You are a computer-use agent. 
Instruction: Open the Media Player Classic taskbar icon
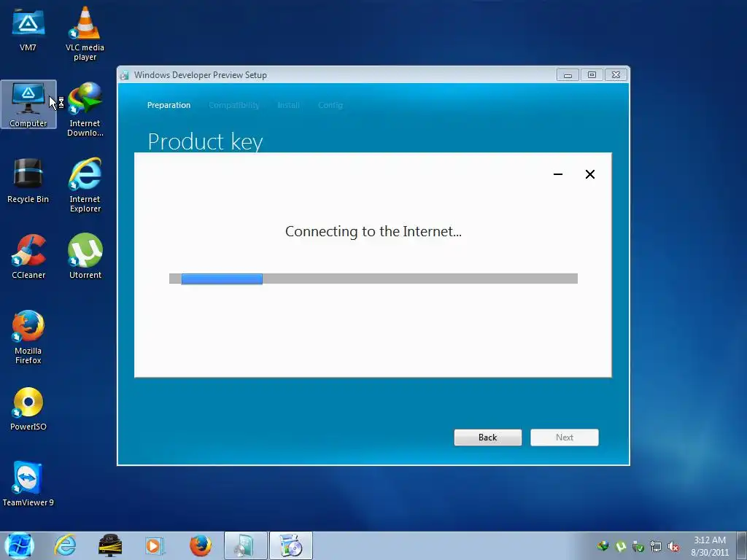click(x=110, y=545)
